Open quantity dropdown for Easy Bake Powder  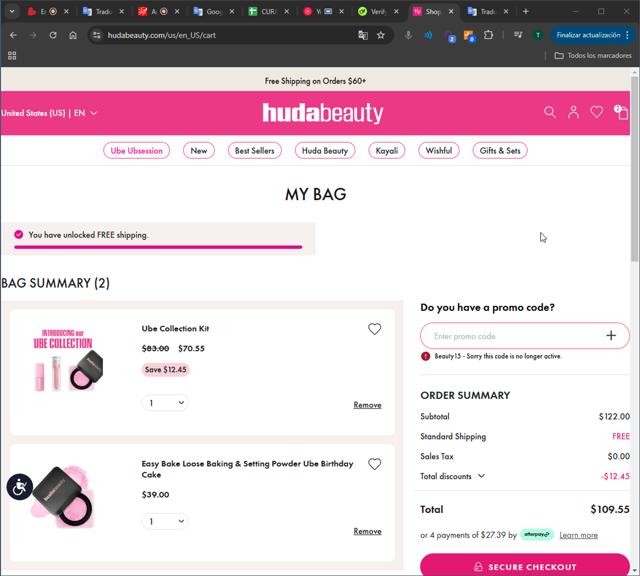165,521
